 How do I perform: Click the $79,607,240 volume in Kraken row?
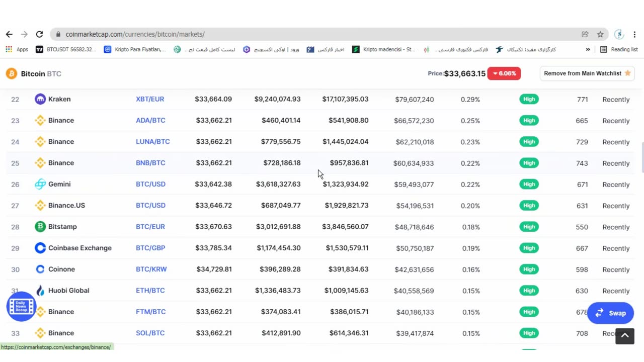[415, 100]
